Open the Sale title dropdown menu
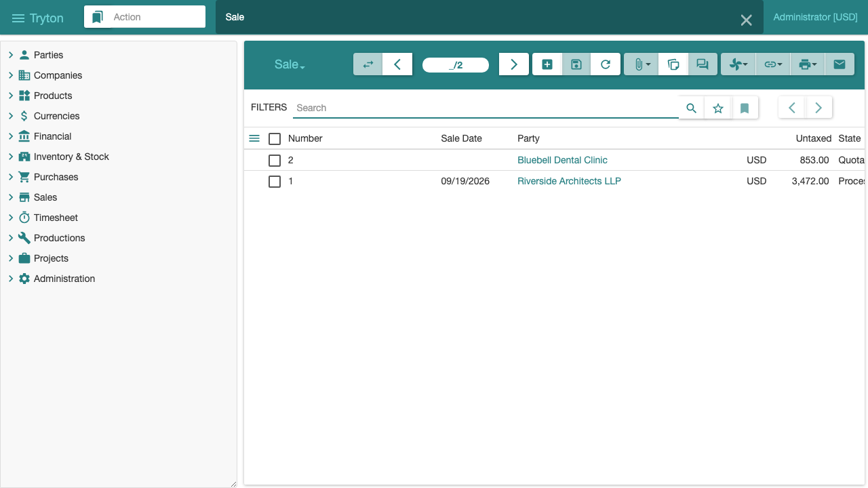This screenshot has height=488, width=868. click(x=290, y=64)
